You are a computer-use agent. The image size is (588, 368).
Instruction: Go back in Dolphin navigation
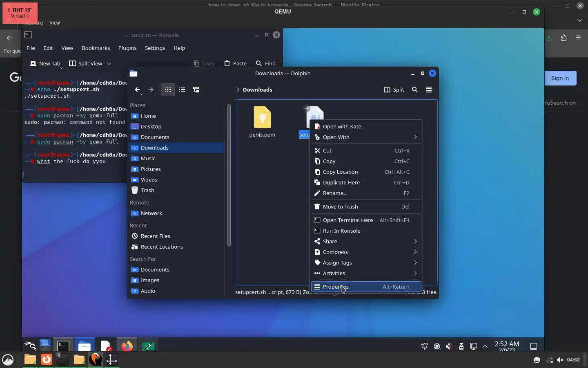pyautogui.click(x=137, y=90)
